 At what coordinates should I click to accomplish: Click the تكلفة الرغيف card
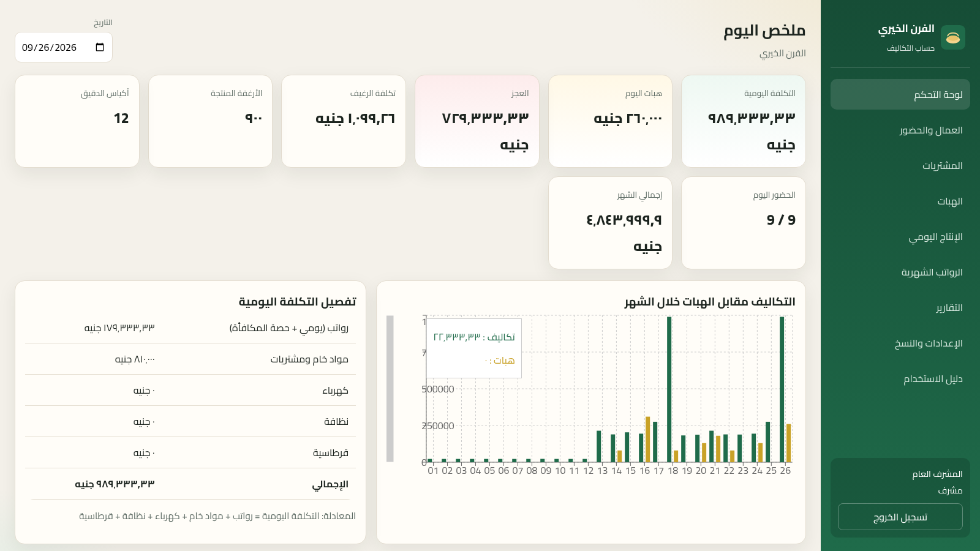pyautogui.click(x=344, y=121)
